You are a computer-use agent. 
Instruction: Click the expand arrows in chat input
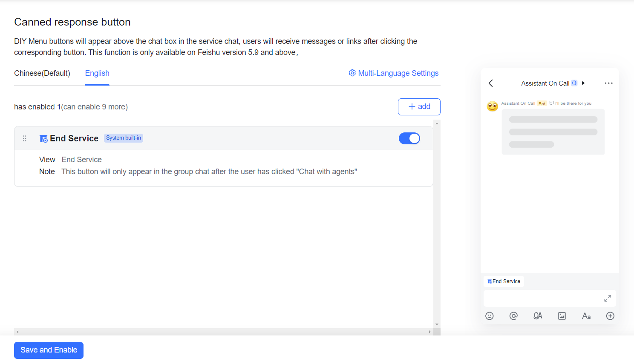click(608, 298)
